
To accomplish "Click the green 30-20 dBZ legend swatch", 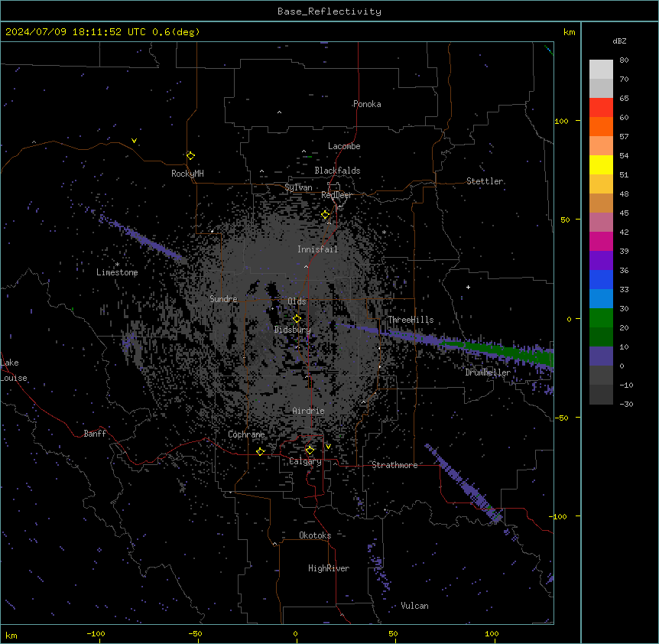I will [601, 318].
